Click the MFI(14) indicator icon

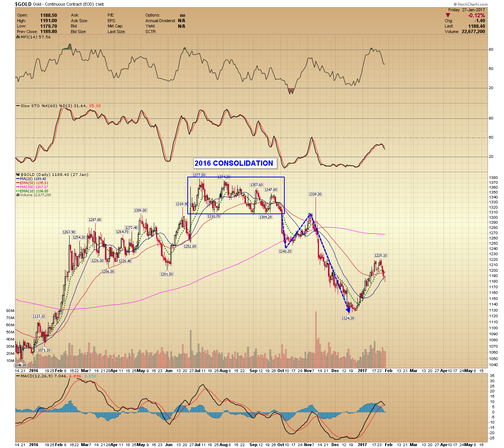coord(17,37)
